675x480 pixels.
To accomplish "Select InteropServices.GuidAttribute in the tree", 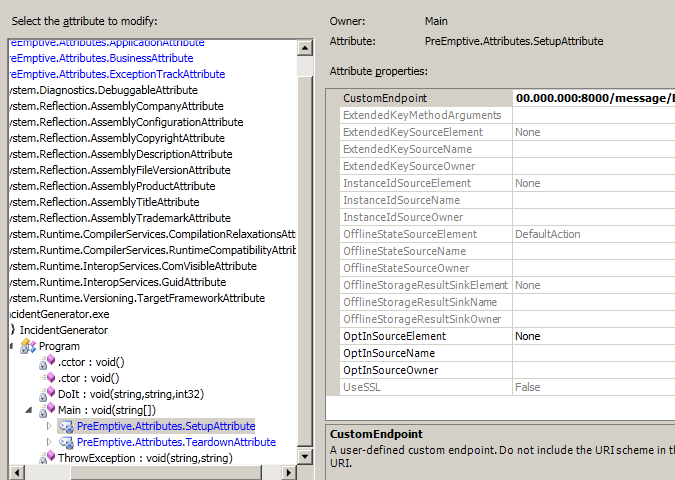I will point(118,282).
